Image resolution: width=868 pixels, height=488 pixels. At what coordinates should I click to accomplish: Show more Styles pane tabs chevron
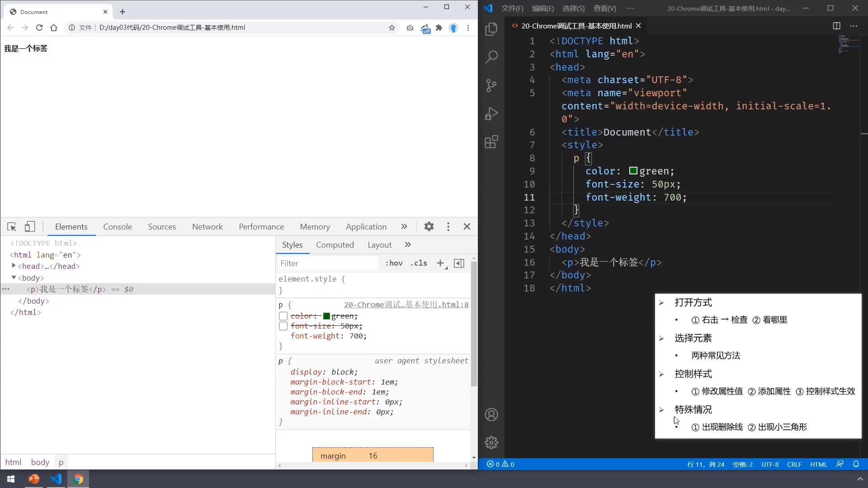pos(408,244)
